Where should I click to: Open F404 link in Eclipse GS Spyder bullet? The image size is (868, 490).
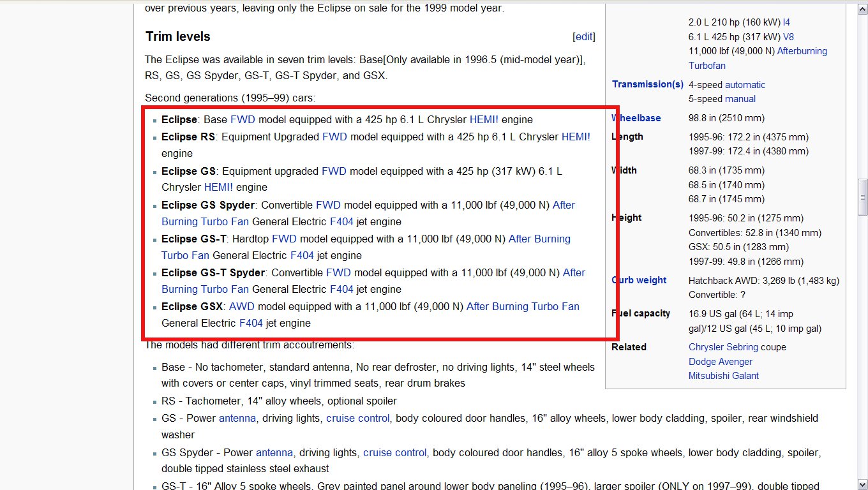pyautogui.click(x=341, y=221)
